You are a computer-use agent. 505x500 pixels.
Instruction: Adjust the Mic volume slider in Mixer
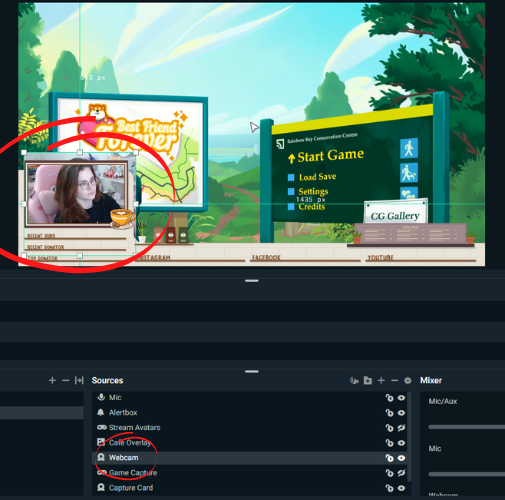click(x=467, y=474)
